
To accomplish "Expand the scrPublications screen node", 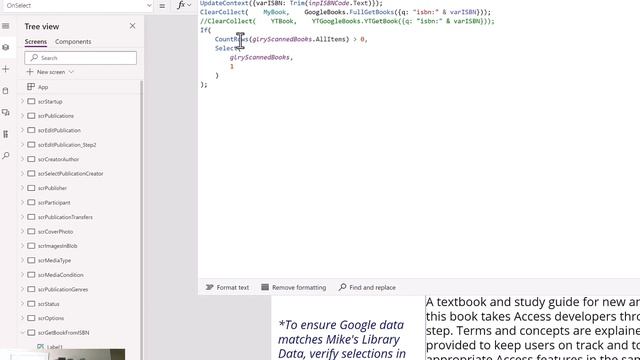I will point(22,116).
